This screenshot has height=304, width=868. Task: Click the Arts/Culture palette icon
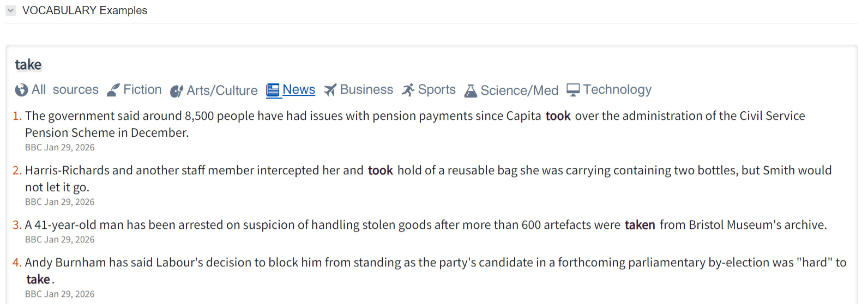coord(177,91)
